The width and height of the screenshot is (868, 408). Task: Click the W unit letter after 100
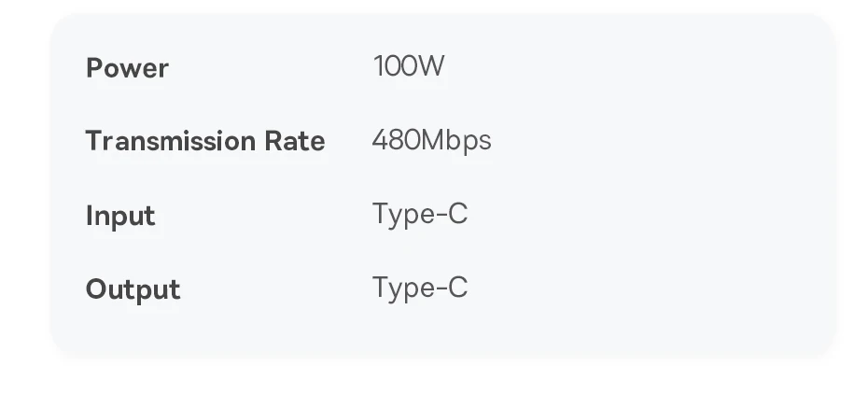432,66
